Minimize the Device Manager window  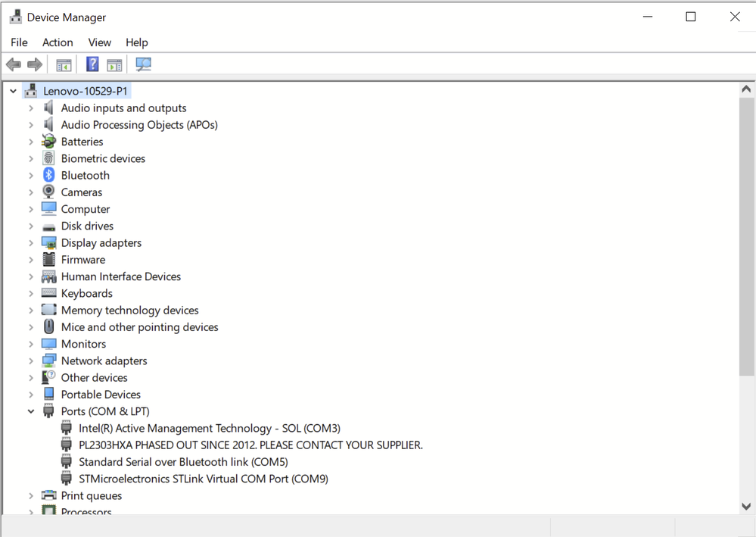pos(648,17)
